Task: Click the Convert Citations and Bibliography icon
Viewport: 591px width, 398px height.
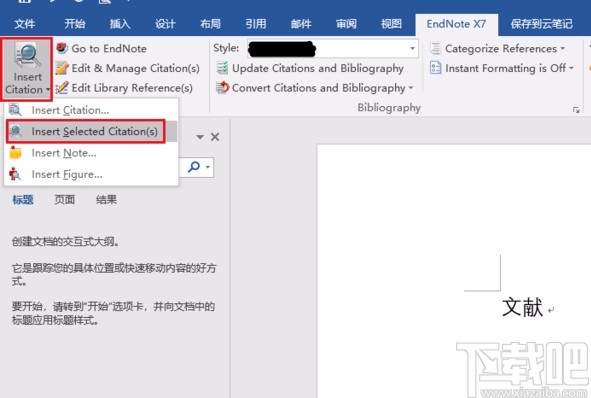Action: click(222, 87)
